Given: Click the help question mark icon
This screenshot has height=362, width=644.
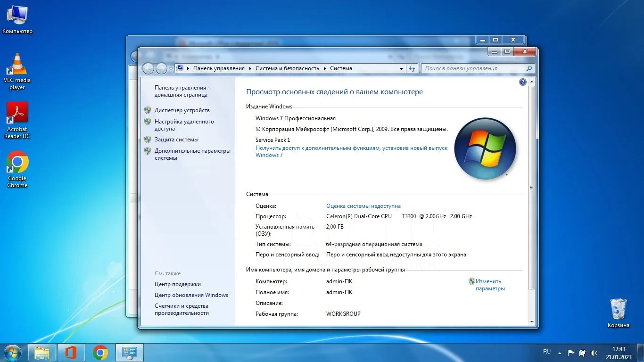Looking at the screenshot, I should click(522, 82).
